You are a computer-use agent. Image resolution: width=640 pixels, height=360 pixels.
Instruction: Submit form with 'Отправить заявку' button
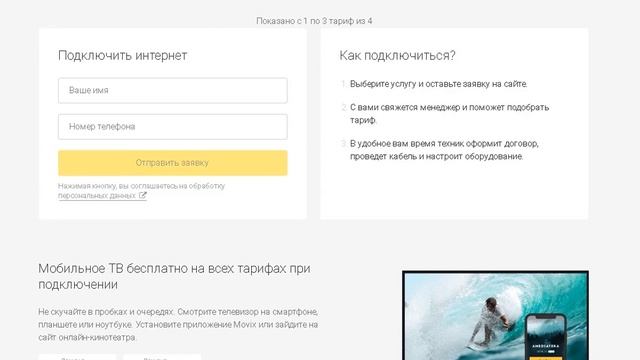coord(173,163)
